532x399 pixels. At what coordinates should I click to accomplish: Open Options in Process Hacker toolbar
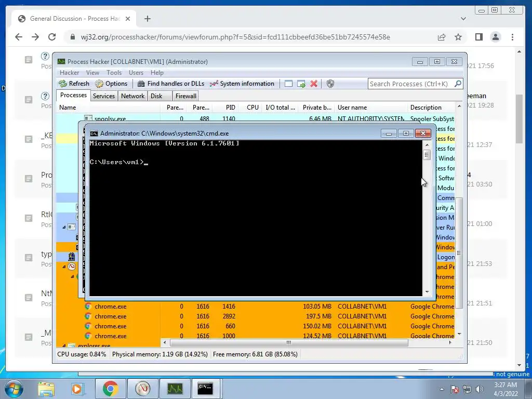point(111,84)
